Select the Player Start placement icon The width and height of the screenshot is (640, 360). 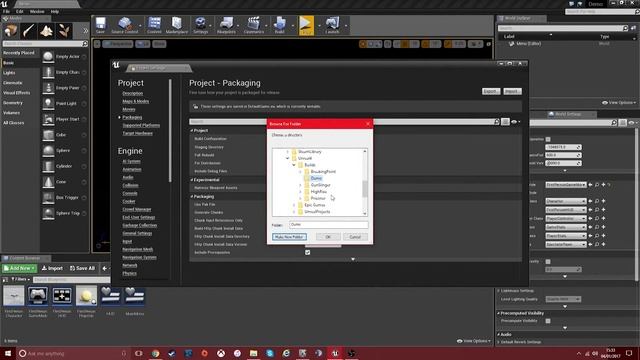[48, 119]
